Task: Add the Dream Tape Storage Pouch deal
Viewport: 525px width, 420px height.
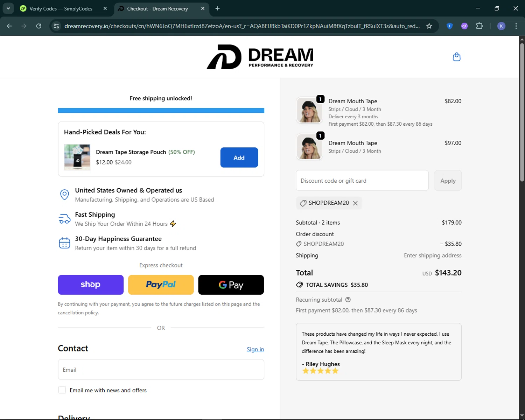Action: tap(239, 157)
